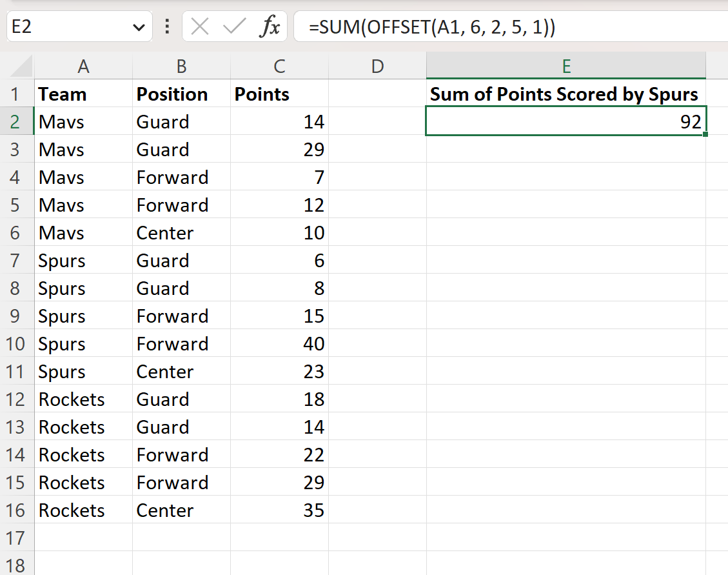Select column C header
Image resolution: width=728 pixels, height=575 pixels.
[279, 66]
